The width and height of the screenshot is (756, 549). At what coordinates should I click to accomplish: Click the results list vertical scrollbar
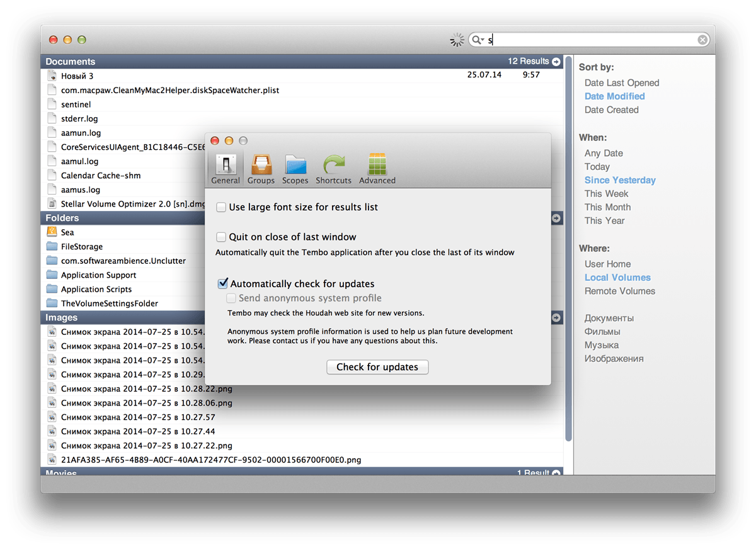tap(568, 249)
